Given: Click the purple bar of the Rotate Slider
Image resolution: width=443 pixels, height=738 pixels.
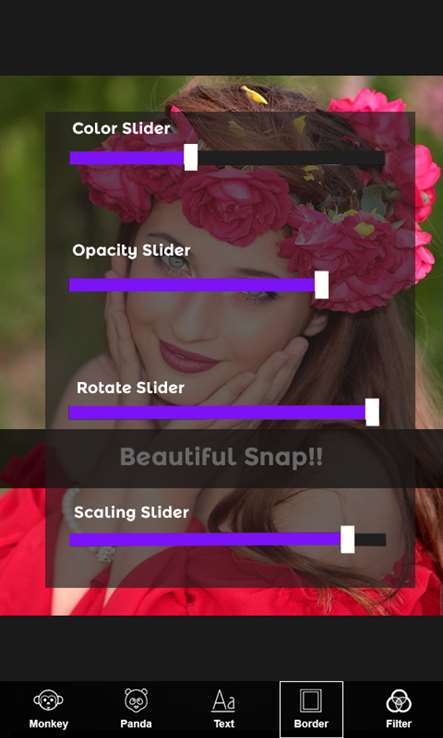Looking at the screenshot, I should tap(217, 413).
